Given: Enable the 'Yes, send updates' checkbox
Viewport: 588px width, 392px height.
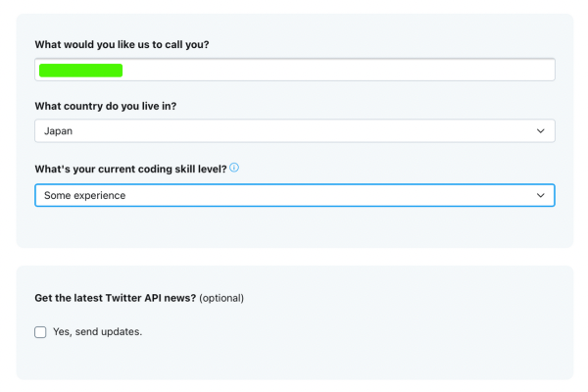Looking at the screenshot, I should point(40,332).
